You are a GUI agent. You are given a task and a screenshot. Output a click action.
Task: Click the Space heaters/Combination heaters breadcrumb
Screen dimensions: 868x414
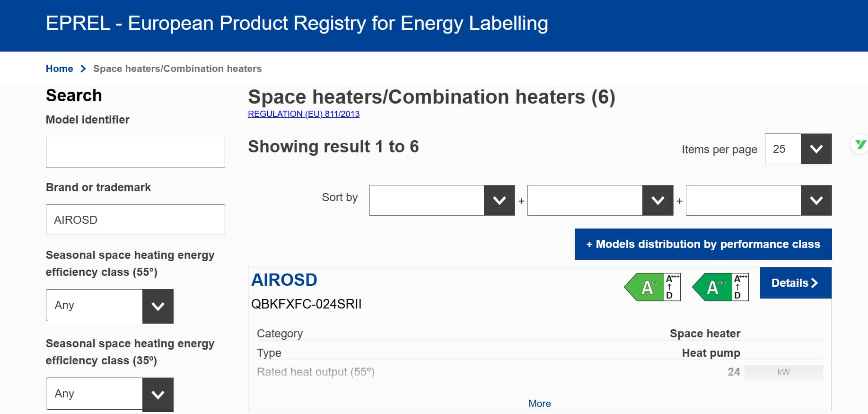[177, 69]
